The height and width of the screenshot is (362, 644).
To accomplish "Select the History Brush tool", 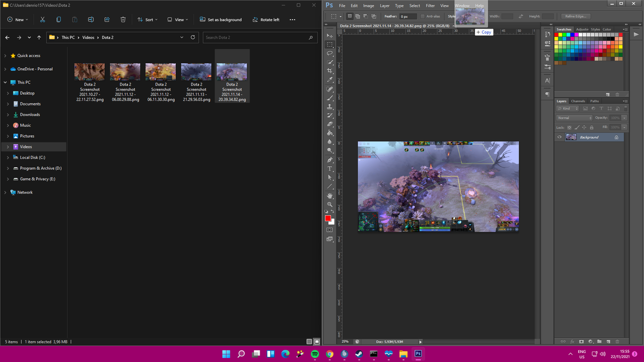I will coord(330,115).
